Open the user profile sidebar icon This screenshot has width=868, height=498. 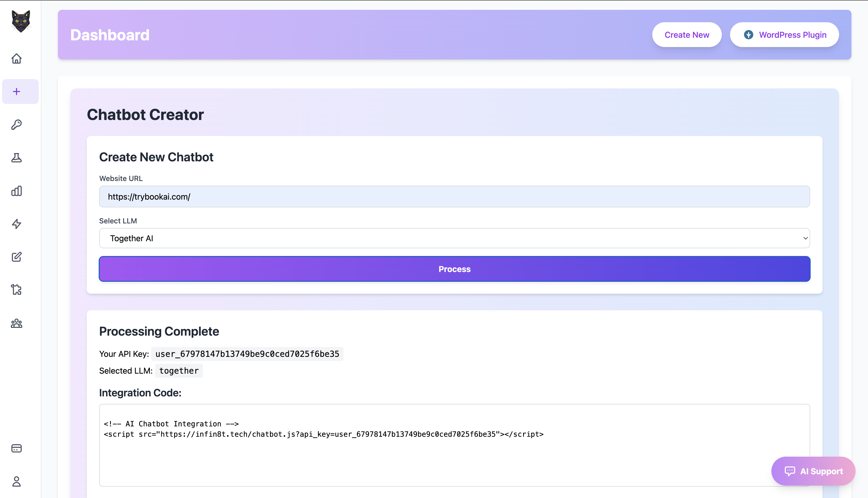coord(16,481)
